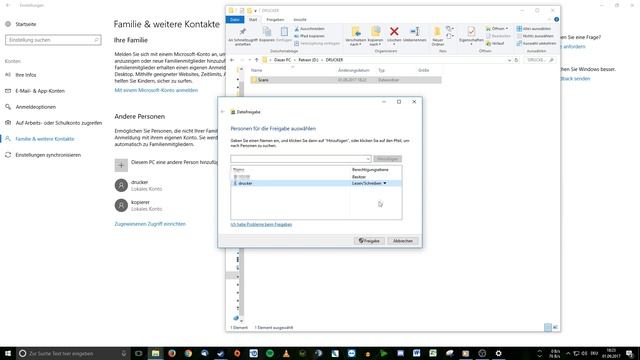
Task: Click Neuer Ordner icon in ribbon
Action: point(437,32)
